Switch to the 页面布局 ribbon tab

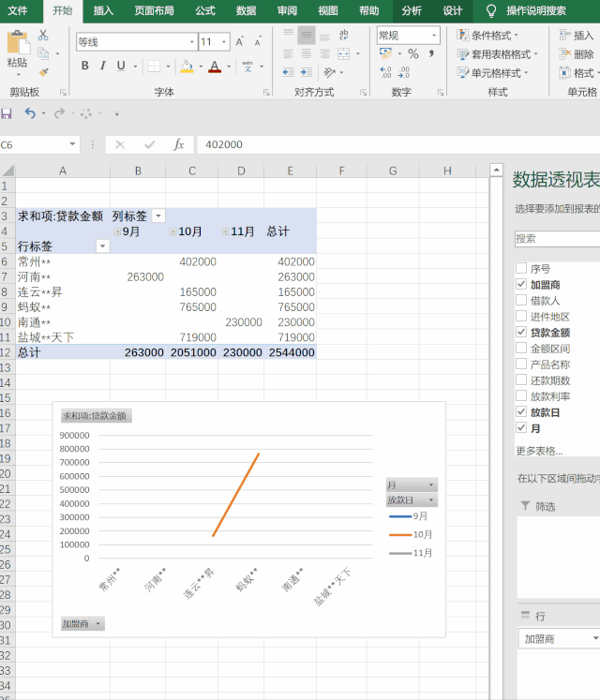154,10
